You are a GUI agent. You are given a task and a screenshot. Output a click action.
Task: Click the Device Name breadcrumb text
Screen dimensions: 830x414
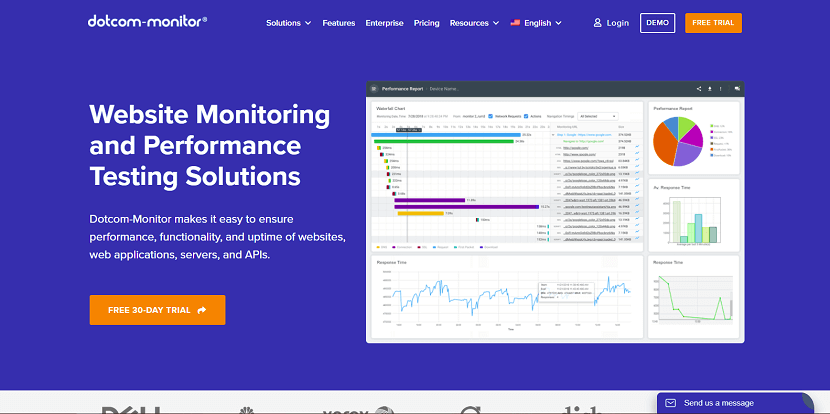click(444, 89)
